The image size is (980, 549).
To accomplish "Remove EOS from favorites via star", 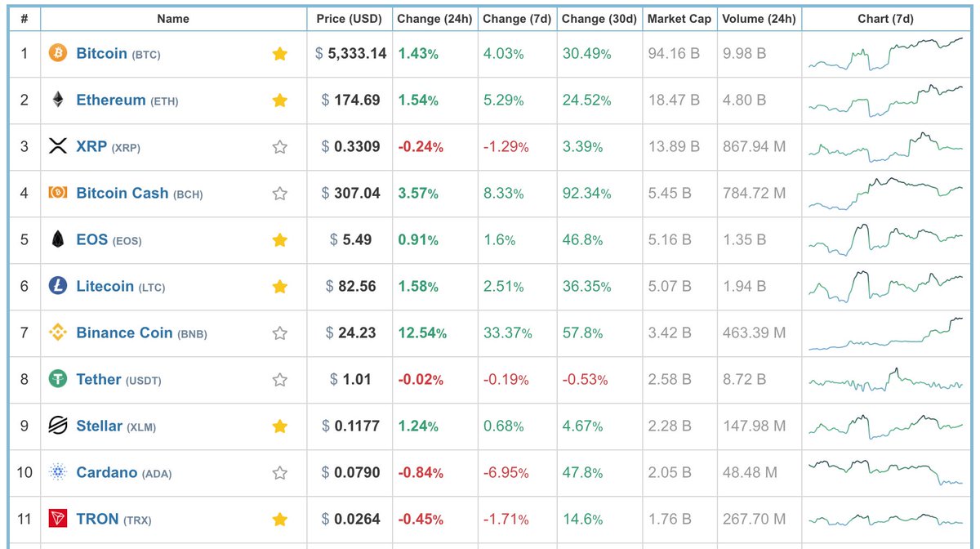I will click(279, 240).
